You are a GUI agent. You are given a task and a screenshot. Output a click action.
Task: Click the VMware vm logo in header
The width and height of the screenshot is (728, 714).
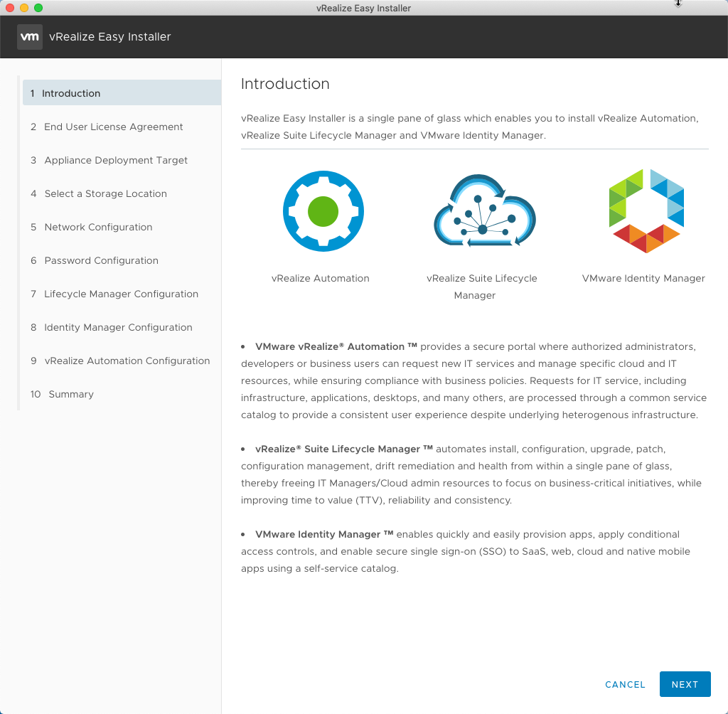coord(30,36)
